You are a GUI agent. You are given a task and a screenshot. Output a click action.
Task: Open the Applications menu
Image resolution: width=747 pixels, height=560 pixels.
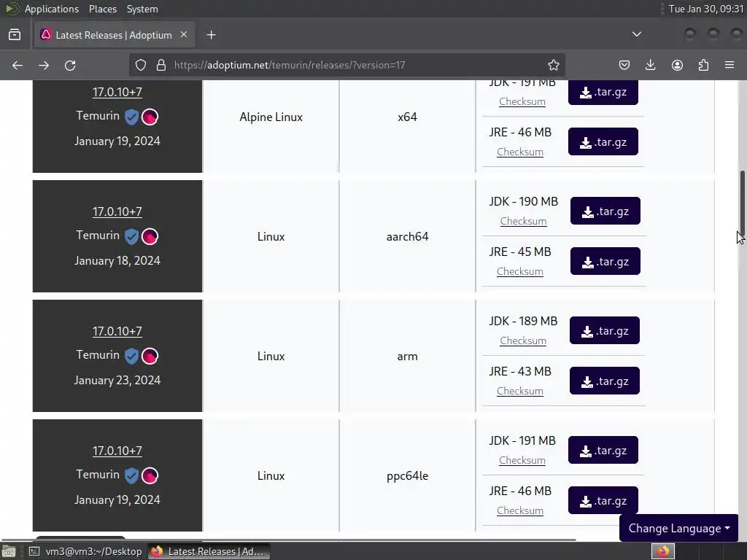[x=52, y=9]
